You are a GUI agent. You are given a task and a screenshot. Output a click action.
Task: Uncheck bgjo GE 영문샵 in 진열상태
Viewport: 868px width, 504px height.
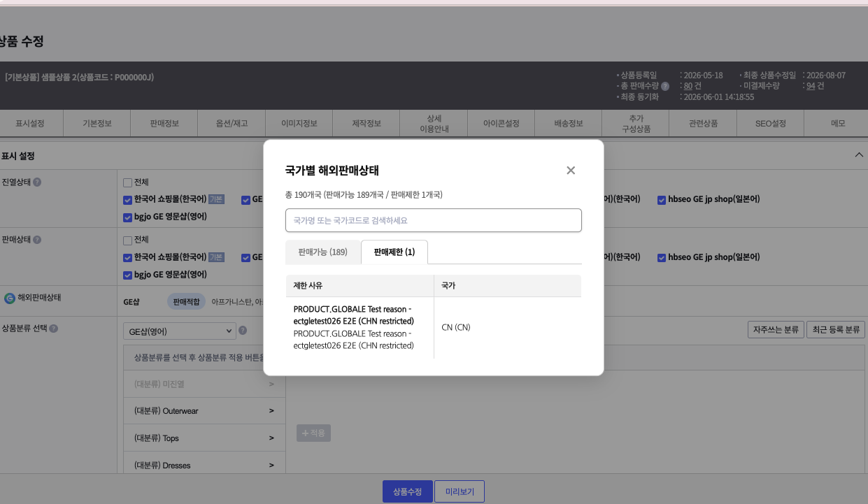(x=127, y=217)
